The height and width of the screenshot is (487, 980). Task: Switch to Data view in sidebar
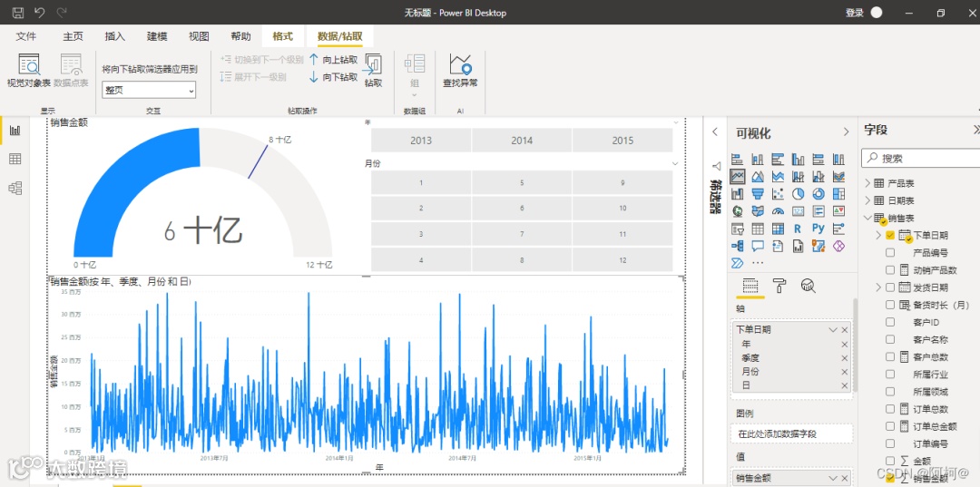tap(15, 160)
